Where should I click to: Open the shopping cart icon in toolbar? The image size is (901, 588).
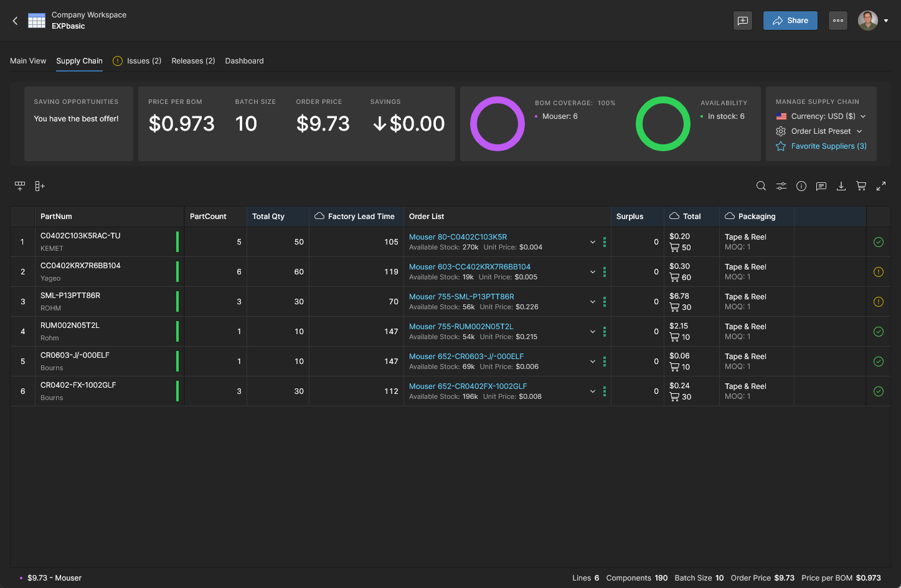861,186
